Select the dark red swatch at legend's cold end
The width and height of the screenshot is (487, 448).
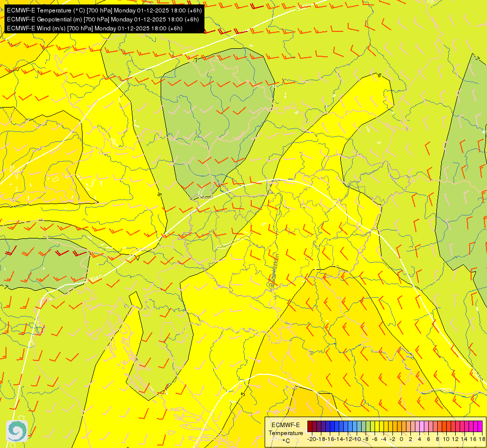(x=309, y=426)
